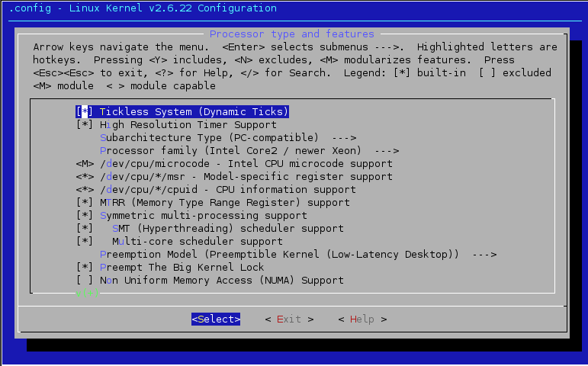Click the Processor type and features title

292,34
